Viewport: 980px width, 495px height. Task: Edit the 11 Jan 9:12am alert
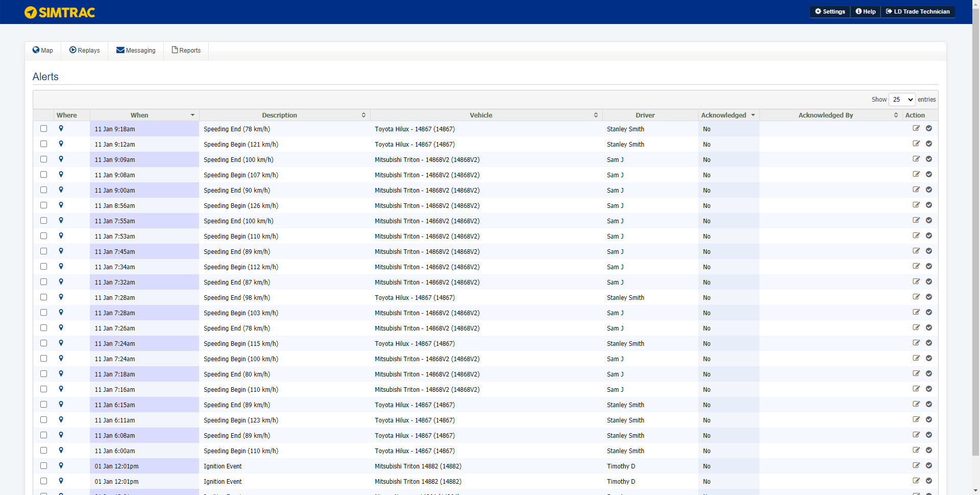(x=916, y=144)
